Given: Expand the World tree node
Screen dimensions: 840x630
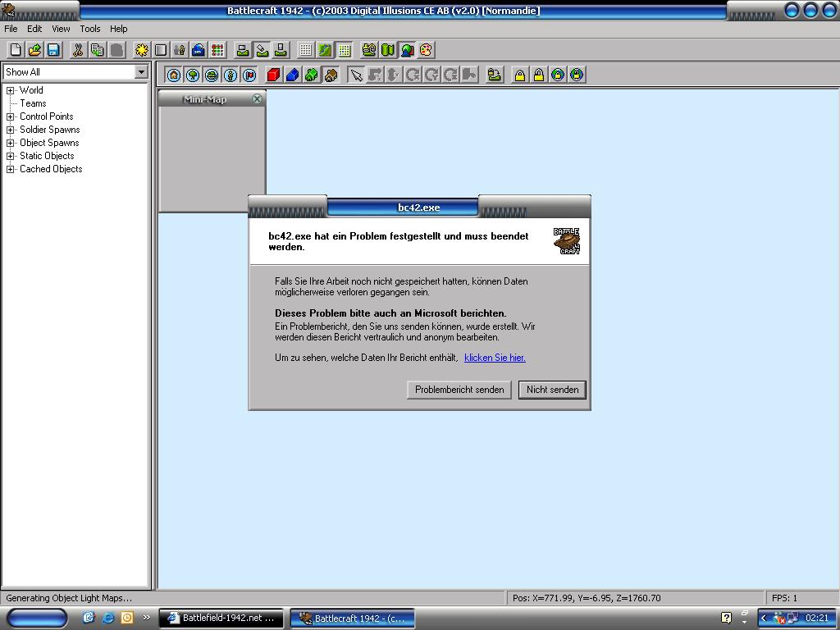Looking at the screenshot, I should [x=10, y=90].
